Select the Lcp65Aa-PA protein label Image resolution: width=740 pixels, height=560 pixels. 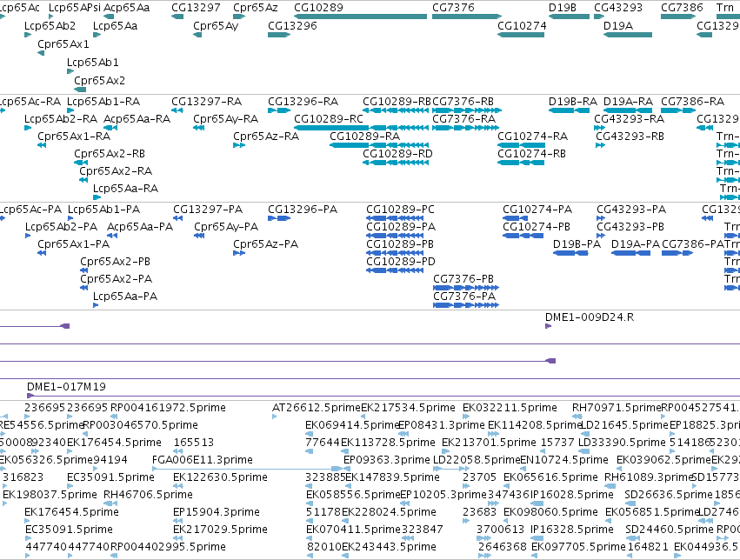point(125,297)
